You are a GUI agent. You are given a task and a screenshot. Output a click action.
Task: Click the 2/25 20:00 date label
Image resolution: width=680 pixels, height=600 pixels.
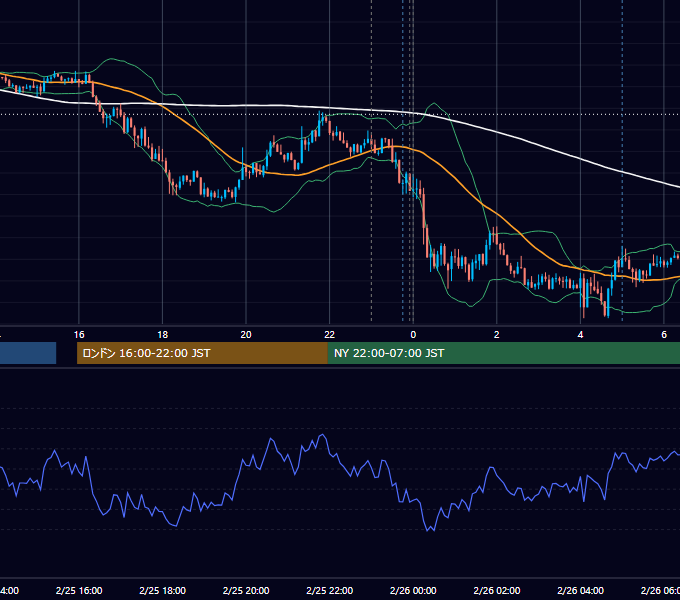click(246, 590)
